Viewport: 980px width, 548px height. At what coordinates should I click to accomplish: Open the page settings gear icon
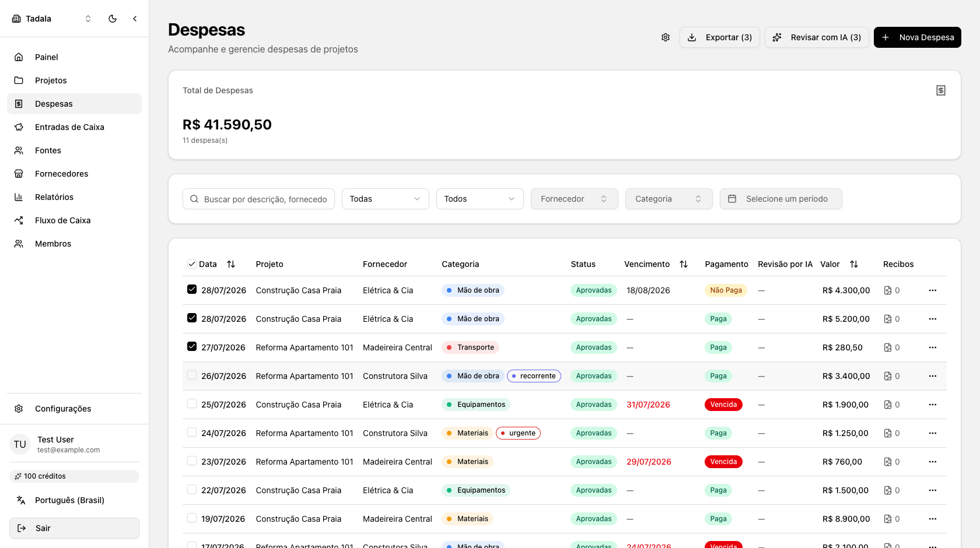666,37
